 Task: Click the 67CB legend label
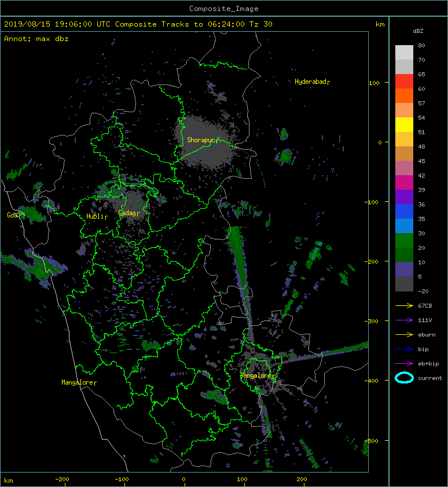425,306
